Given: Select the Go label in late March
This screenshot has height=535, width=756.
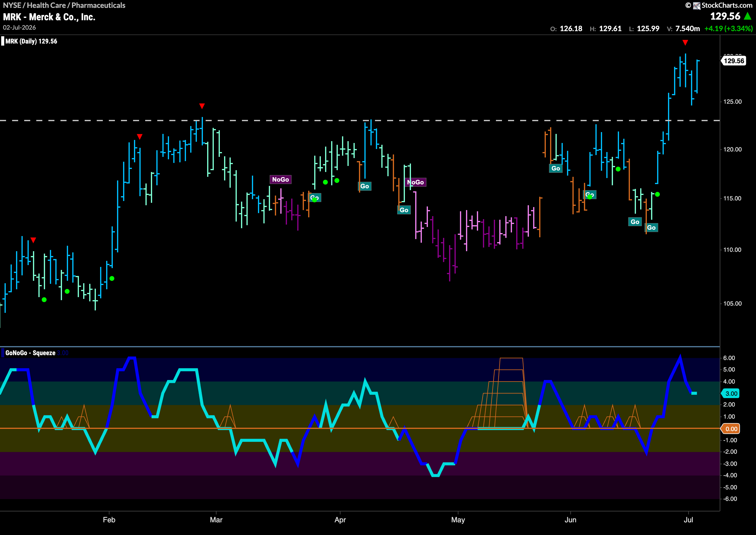Looking at the screenshot, I should click(x=315, y=198).
